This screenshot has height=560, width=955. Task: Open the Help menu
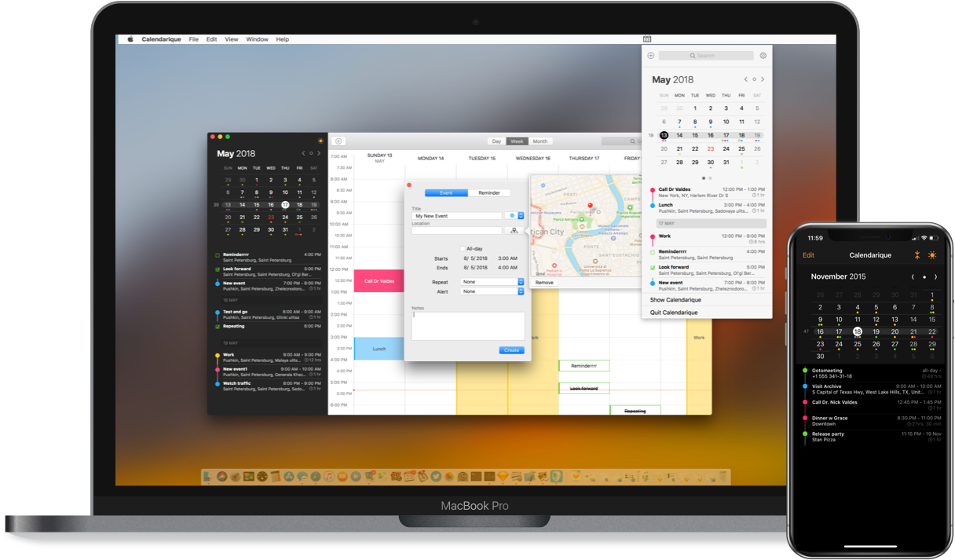282,39
